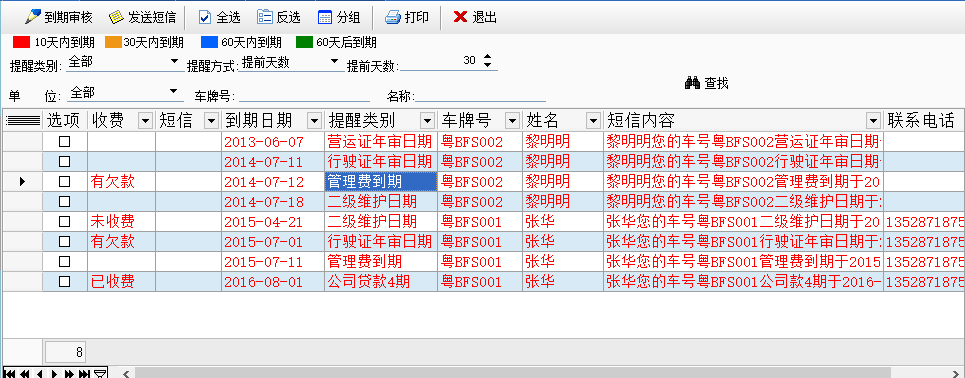Click the 公司贷款4期 cell
The image size is (965, 378).
point(381,281)
